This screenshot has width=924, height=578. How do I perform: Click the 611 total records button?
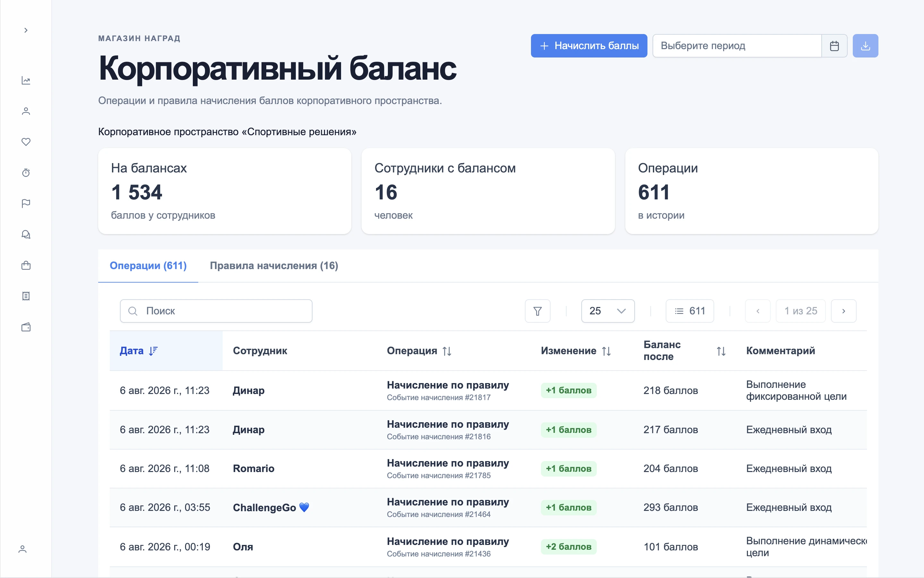(x=689, y=311)
